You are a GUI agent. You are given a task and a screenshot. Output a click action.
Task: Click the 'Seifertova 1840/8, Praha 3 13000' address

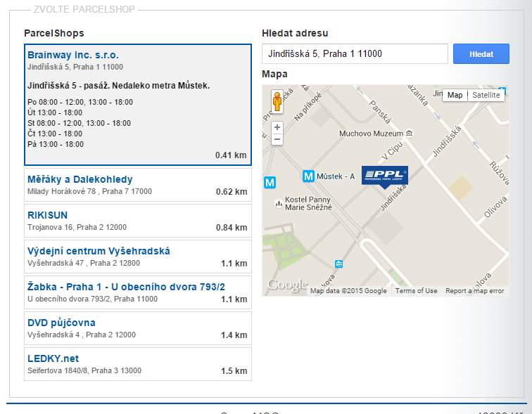point(84,370)
